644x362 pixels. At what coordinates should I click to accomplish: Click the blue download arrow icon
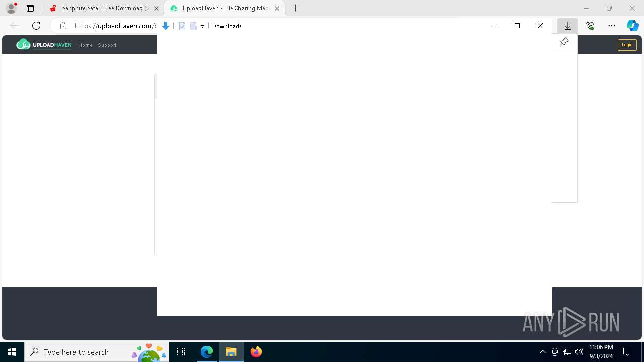click(x=165, y=26)
